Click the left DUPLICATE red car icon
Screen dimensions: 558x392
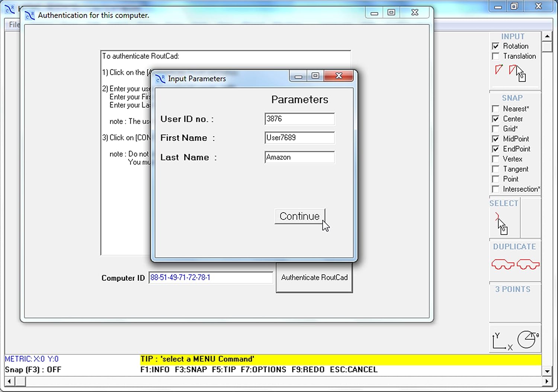[x=503, y=265]
